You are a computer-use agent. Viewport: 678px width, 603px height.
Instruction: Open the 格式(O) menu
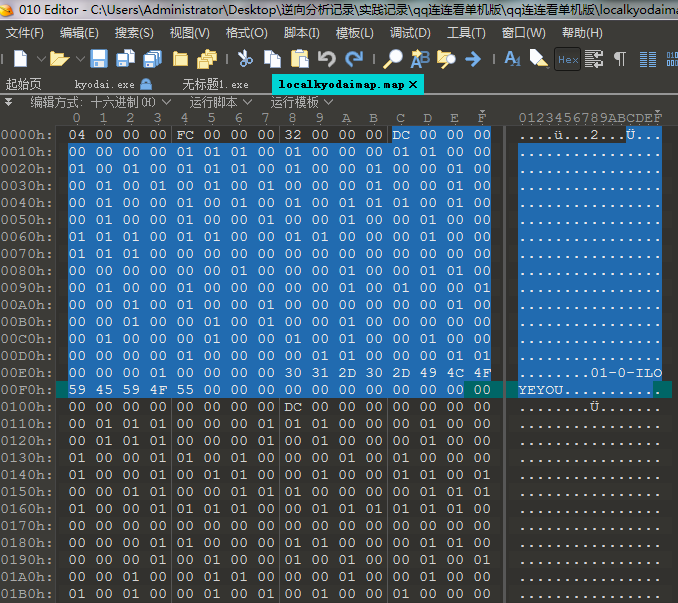246,33
